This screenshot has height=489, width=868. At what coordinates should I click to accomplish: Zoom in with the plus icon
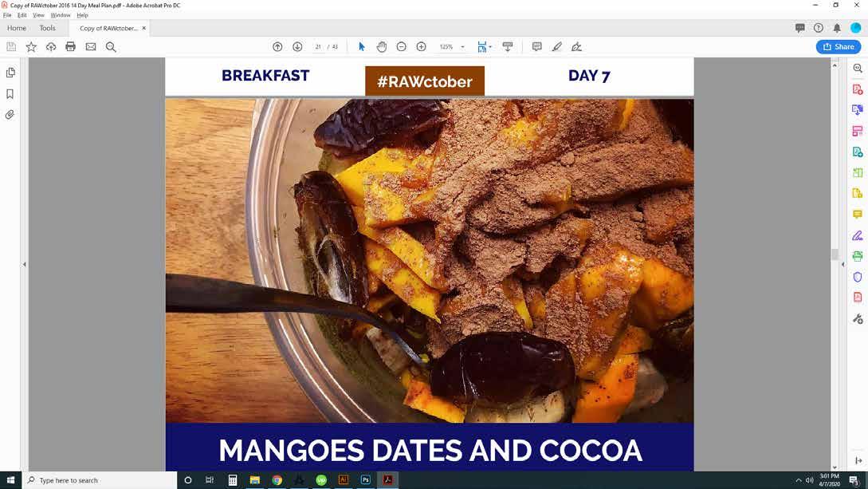(422, 47)
